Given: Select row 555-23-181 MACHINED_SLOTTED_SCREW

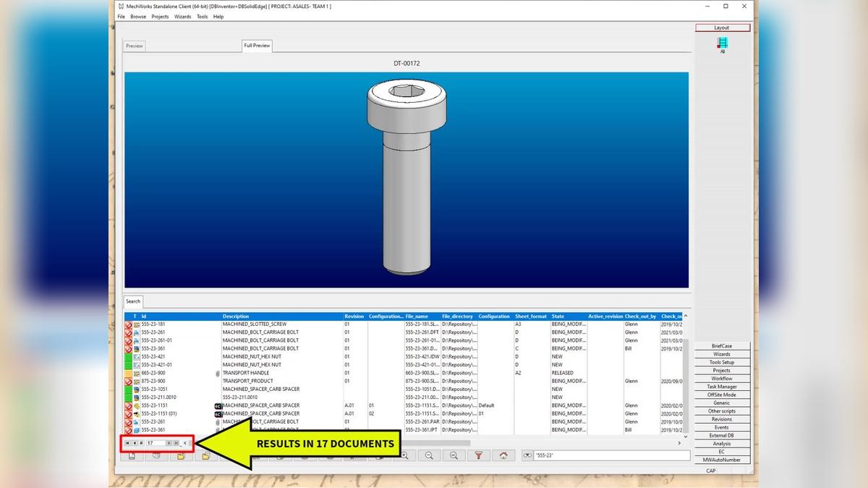Looking at the screenshot, I should coord(402,324).
